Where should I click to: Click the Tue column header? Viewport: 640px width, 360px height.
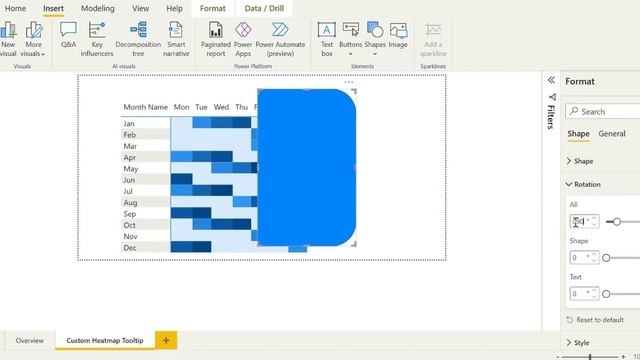[201, 107]
